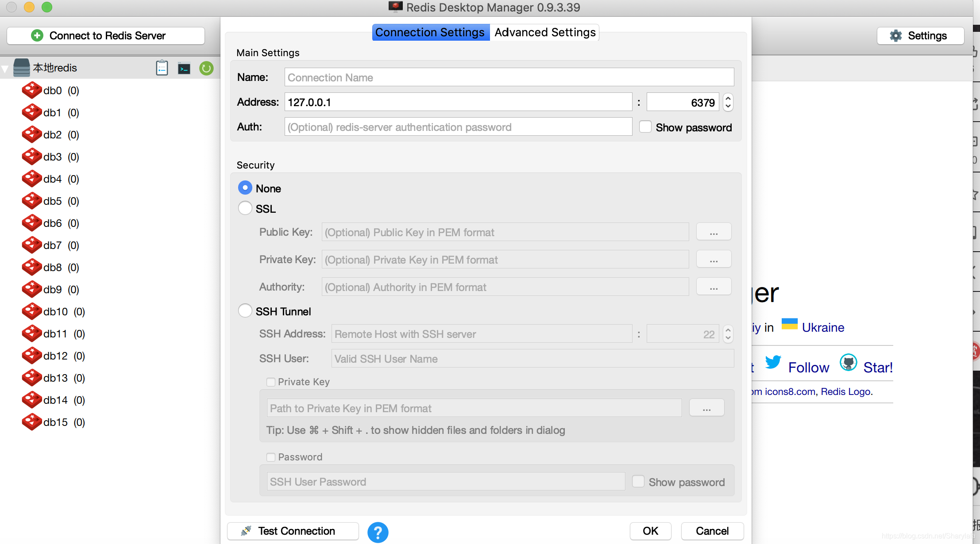Switch to Advanced Settings tab

(x=545, y=32)
